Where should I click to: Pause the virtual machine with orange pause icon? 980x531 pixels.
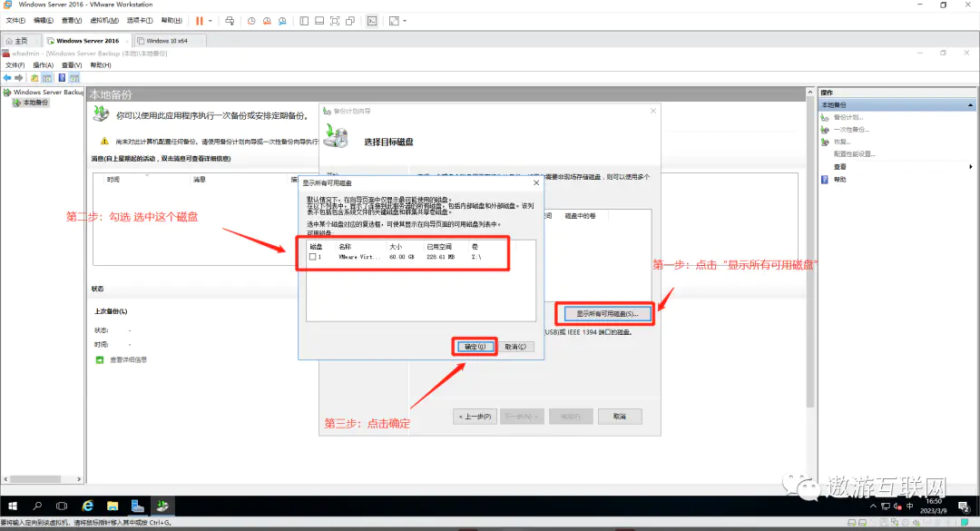[200, 21]
